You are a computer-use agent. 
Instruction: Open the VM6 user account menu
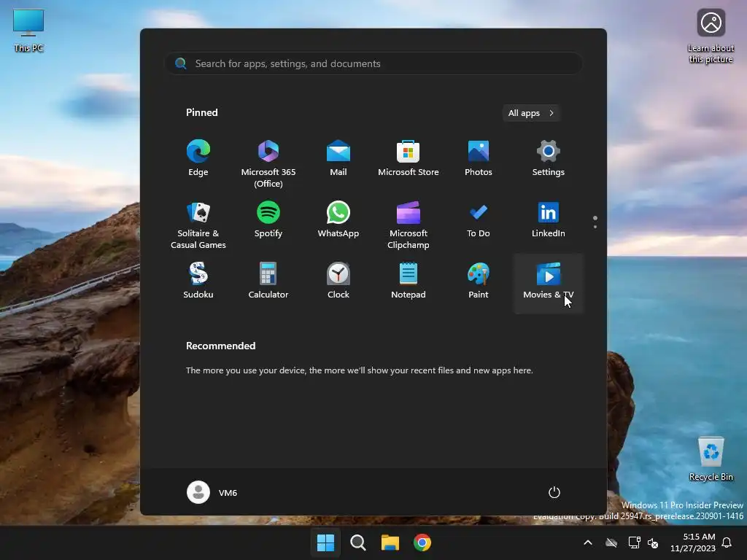212,492
